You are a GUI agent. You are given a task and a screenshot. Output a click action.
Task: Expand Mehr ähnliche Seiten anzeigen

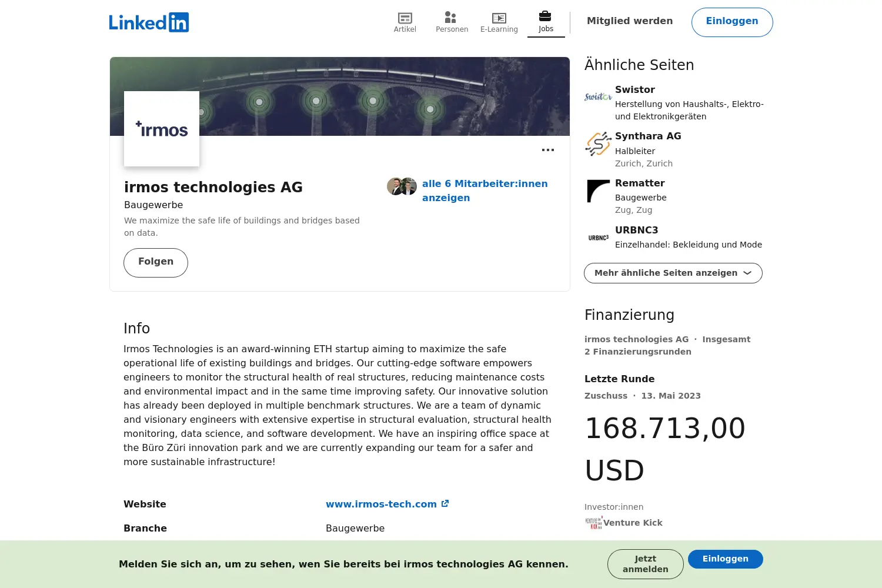coord(673,273)
